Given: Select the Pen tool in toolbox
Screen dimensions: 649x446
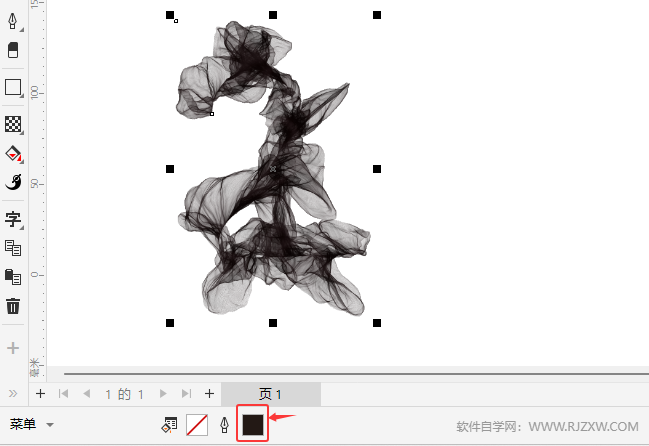Looking at the screenshot, I should coord(13,21).
